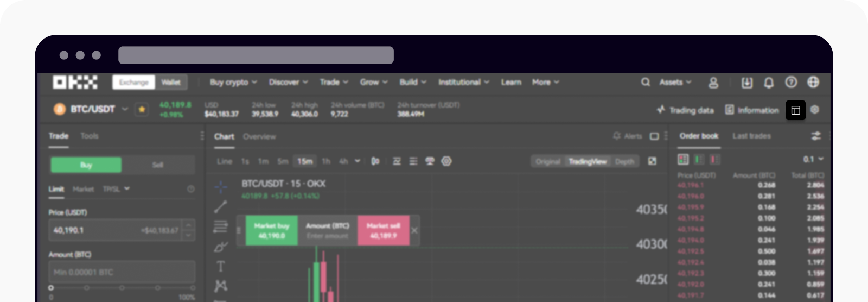Switch to the Overview tab

[259, 136]
